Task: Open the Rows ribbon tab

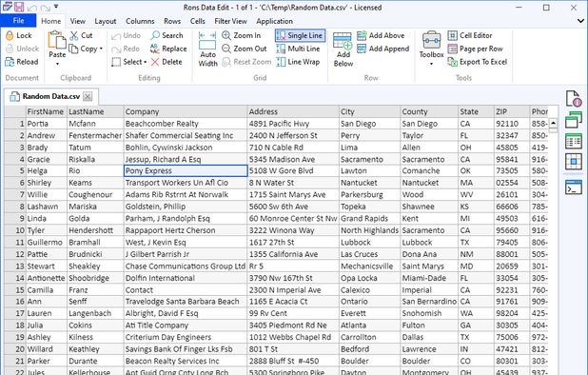Action: (172, 21)
